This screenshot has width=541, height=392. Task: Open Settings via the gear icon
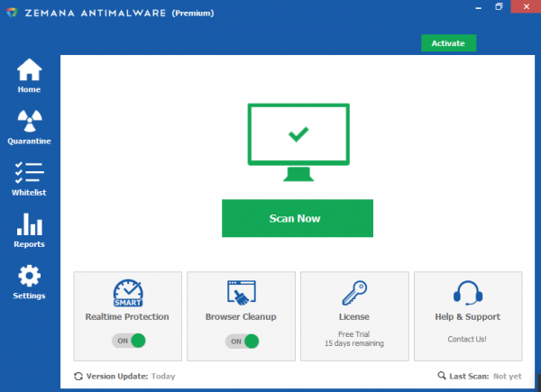[30, 276]
